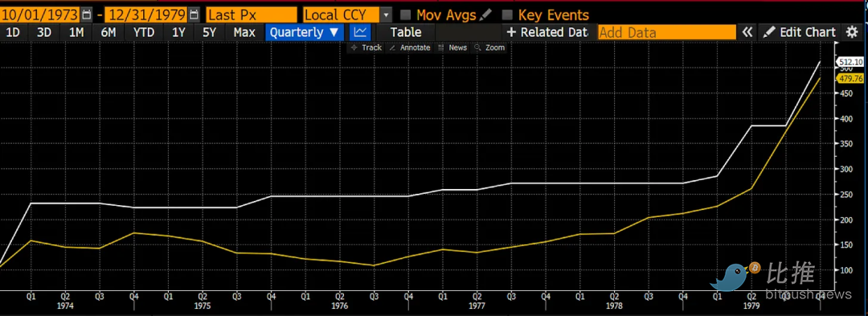
Task: Enable the Mov Avgs checkbox
Action: (405, 14)
